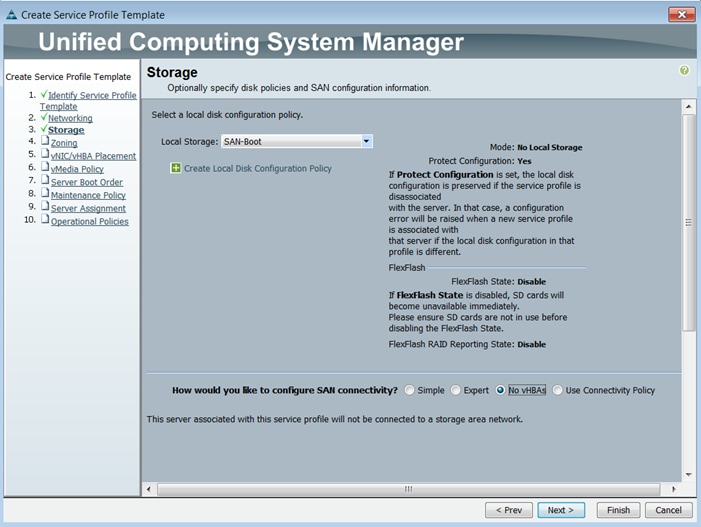Image resolution: width=701 pixels, height=527 pixels.
Task: Click the vertical scrollbar thumb
Action: [688, 223]
